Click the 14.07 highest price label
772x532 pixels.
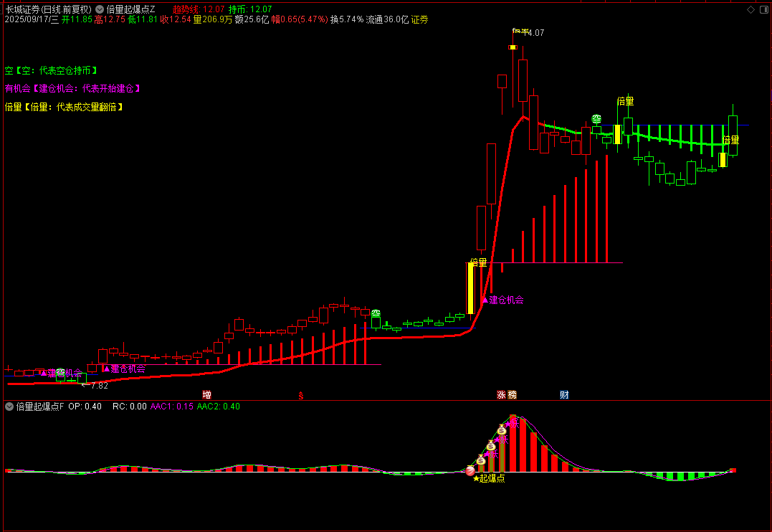[x=533, y=33]
